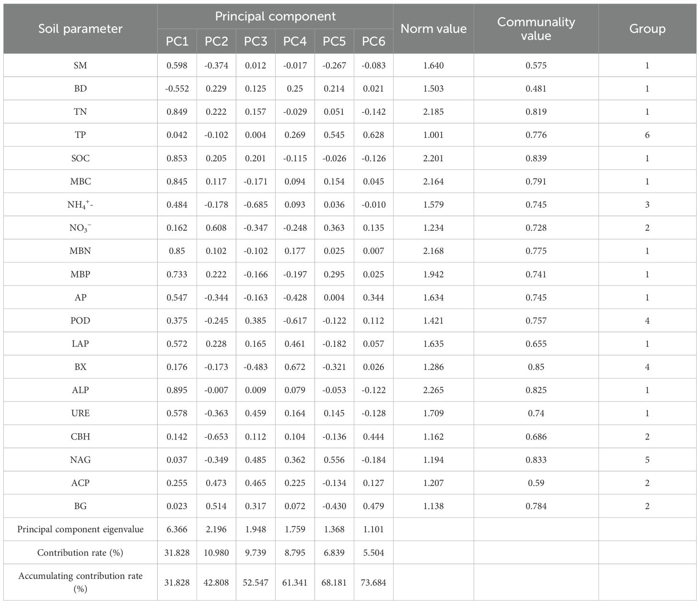Select the Norm value header cell
This screenshot has height=604, width=700.
[433, 29]
